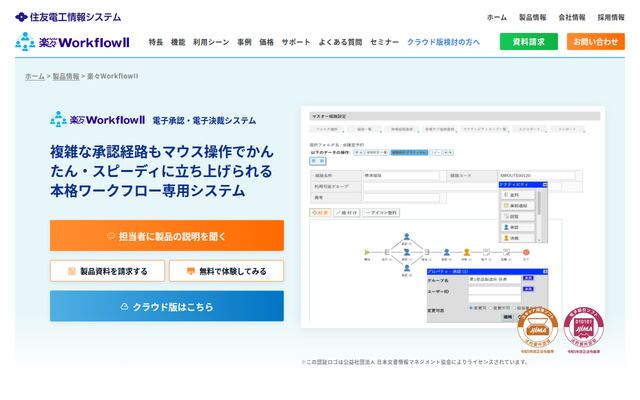Click 製品資料を請求する button

coord(107,271)
